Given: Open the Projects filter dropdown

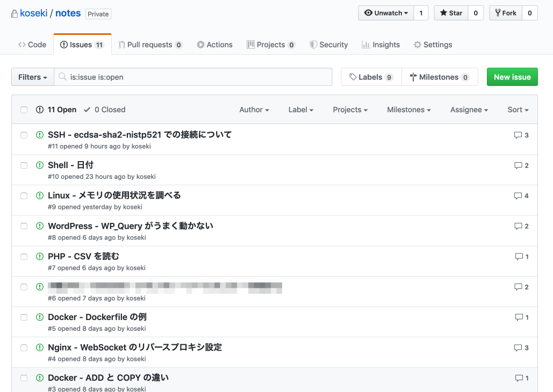Looking at the screenshot, I should pos(350,110).
